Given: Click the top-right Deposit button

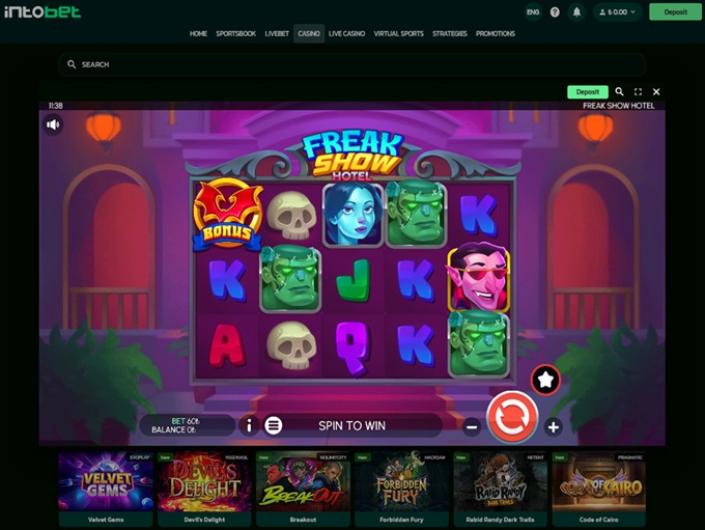Looking at the screenshot, I should pos(675,12).
